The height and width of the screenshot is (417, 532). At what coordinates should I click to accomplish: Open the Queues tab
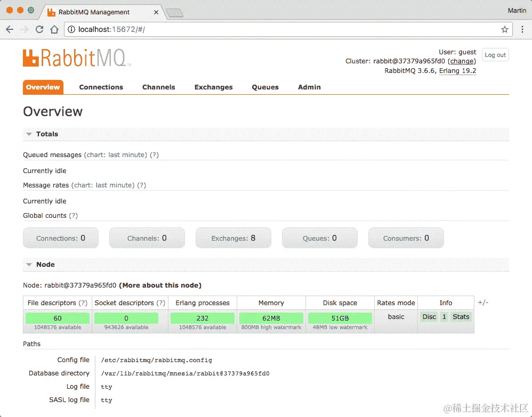[265, 87]
